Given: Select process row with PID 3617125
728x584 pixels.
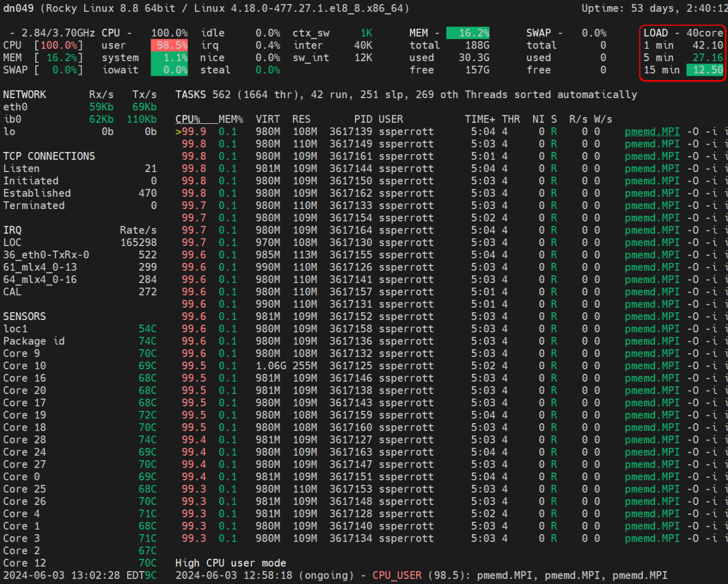Looking at the screenshot, I should (x=451, y=366).
